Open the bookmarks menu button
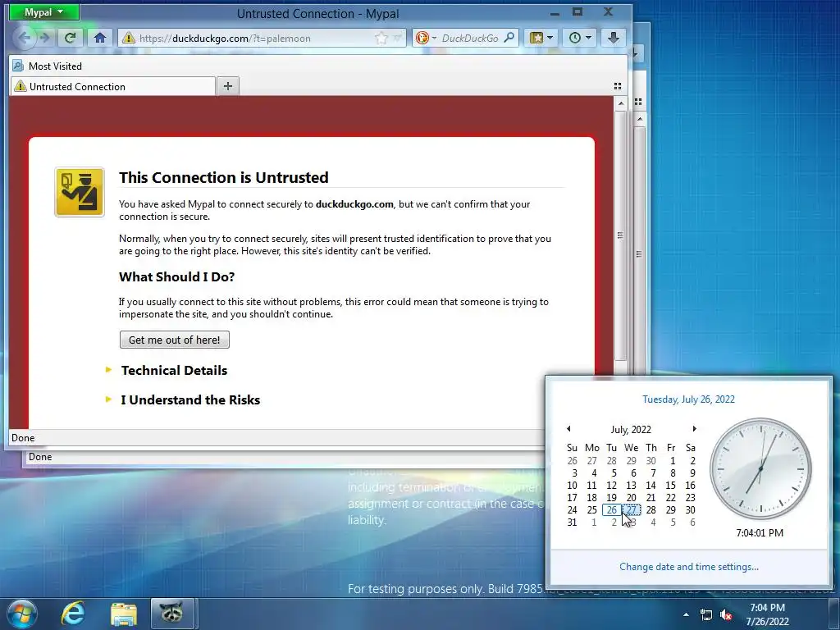Viewport: 840px width, 630px height. point(541,38)
